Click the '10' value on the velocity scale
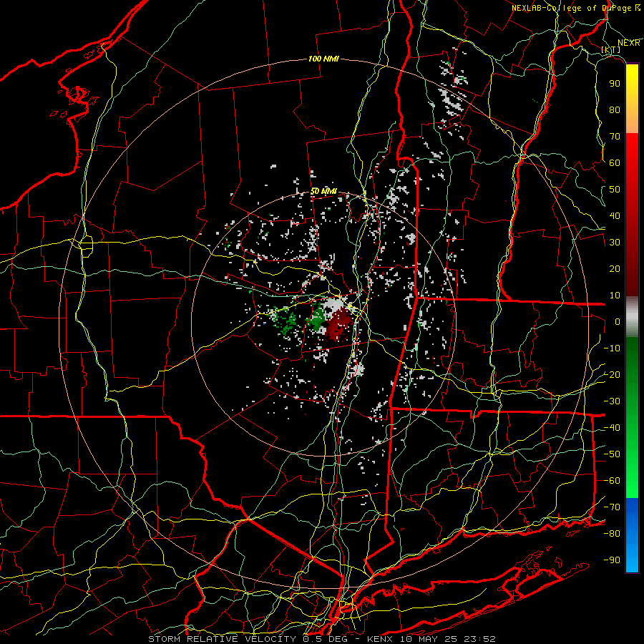 tap(615, 296)
